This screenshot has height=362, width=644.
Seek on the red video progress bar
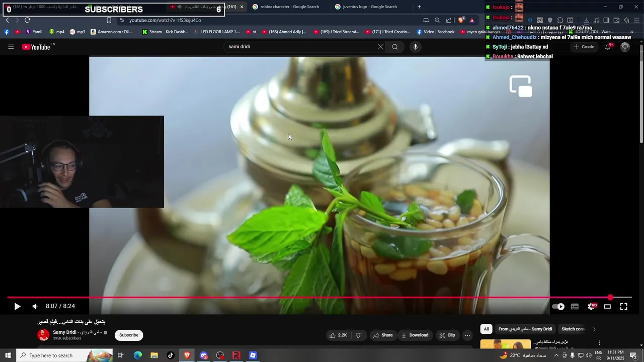point(319,298)
